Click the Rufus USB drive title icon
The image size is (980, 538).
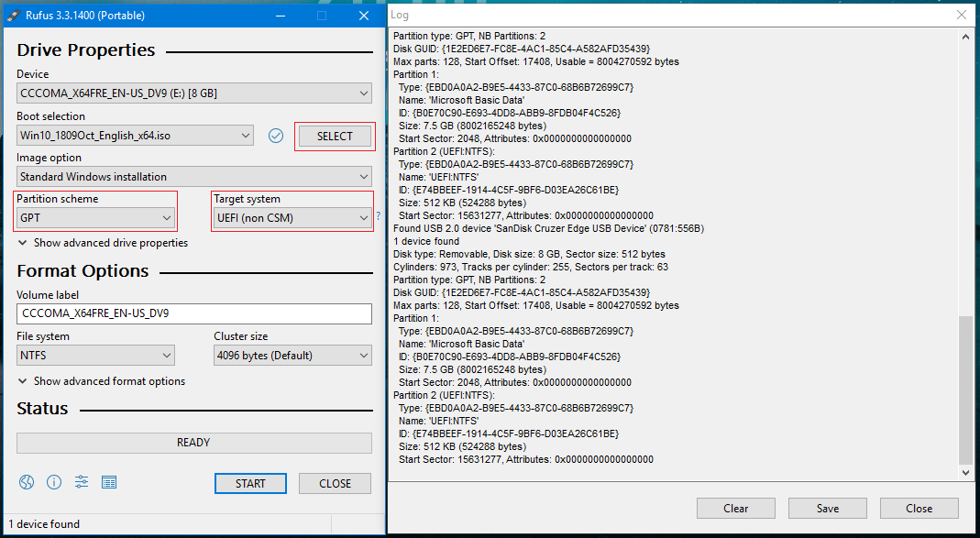click(x=14, y=16)
